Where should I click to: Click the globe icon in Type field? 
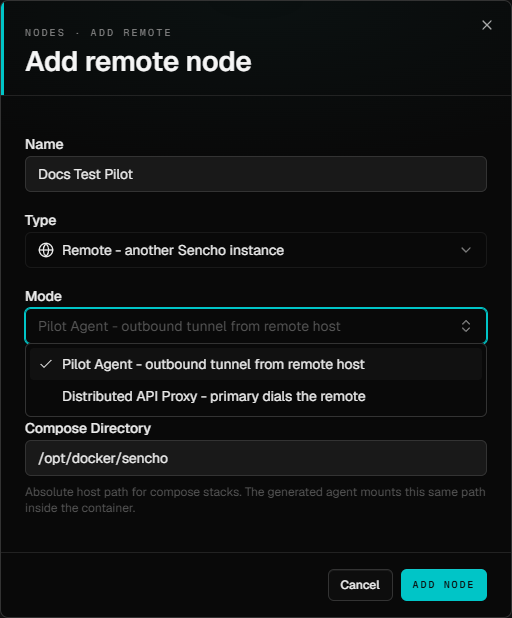pyautogui.click(x=46, y=250)
